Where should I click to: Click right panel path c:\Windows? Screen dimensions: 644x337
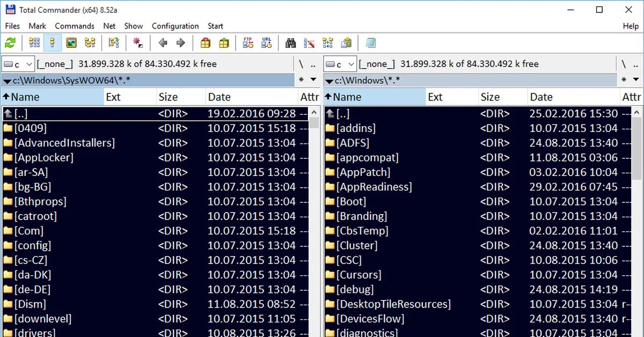470,80
